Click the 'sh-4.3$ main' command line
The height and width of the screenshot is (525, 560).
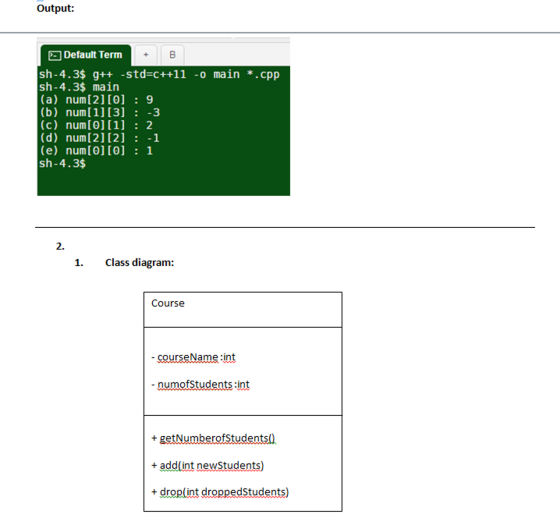(x=79, y=87)
